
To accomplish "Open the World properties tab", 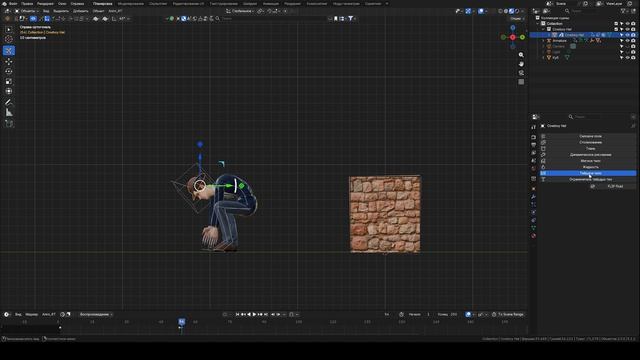I will [533, 168].
